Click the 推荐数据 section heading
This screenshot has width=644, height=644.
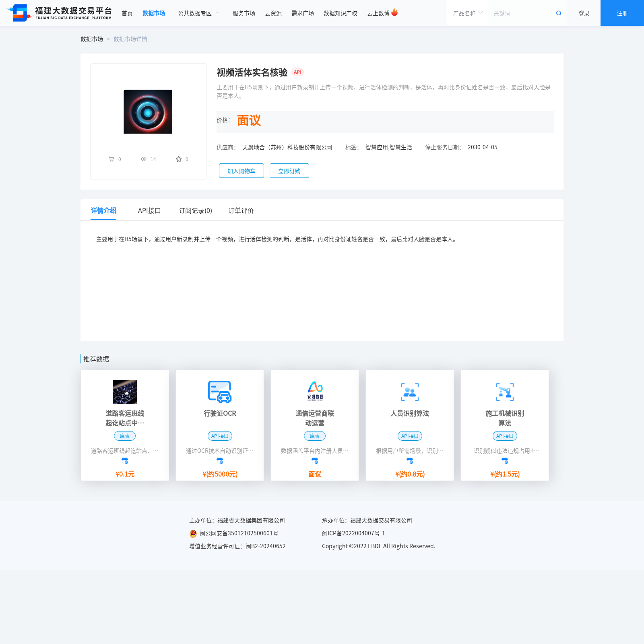point(96,359)
